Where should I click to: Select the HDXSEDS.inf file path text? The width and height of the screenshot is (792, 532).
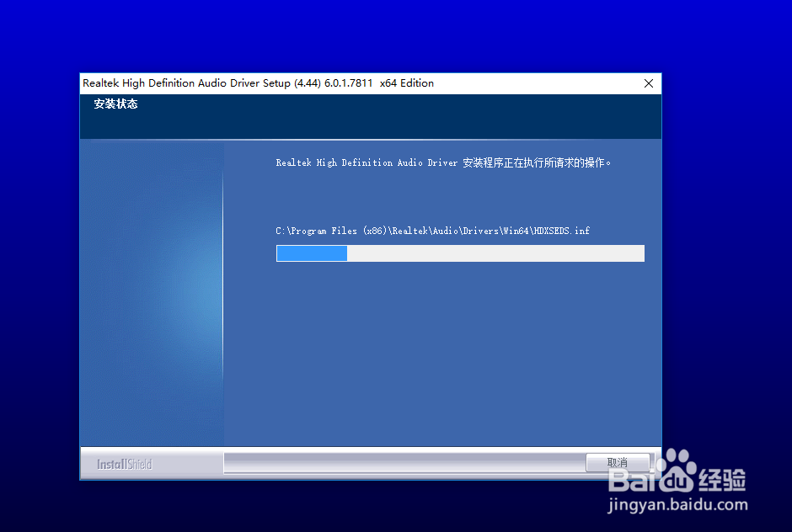pos(432,231)
